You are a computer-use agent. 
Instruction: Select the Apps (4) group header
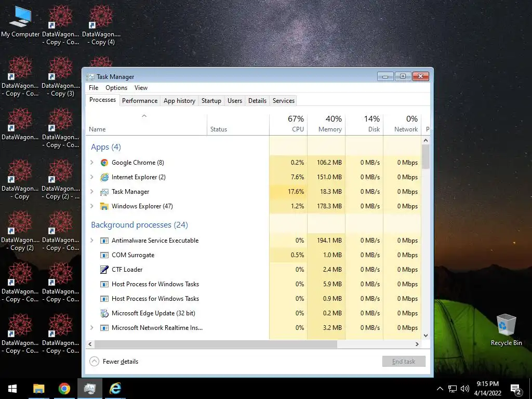(x=106, y=147)
